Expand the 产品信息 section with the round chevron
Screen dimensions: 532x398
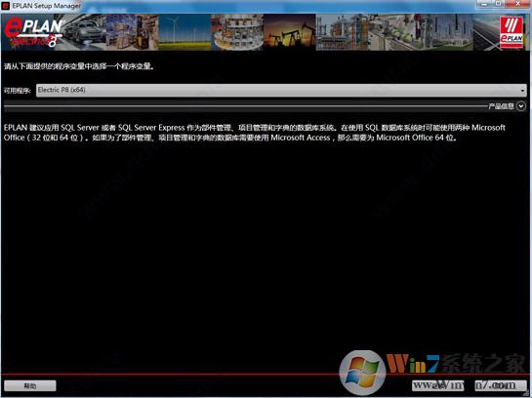[521, 106]
